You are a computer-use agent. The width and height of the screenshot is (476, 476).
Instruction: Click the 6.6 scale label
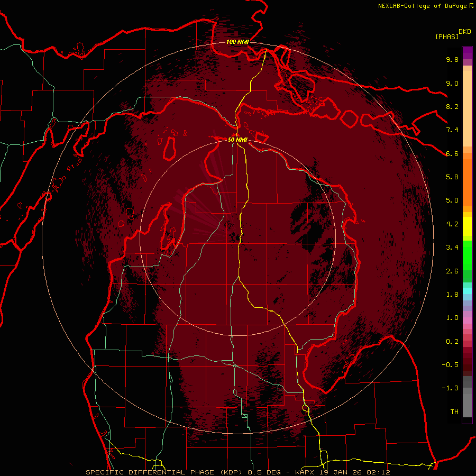pos(452,153)
